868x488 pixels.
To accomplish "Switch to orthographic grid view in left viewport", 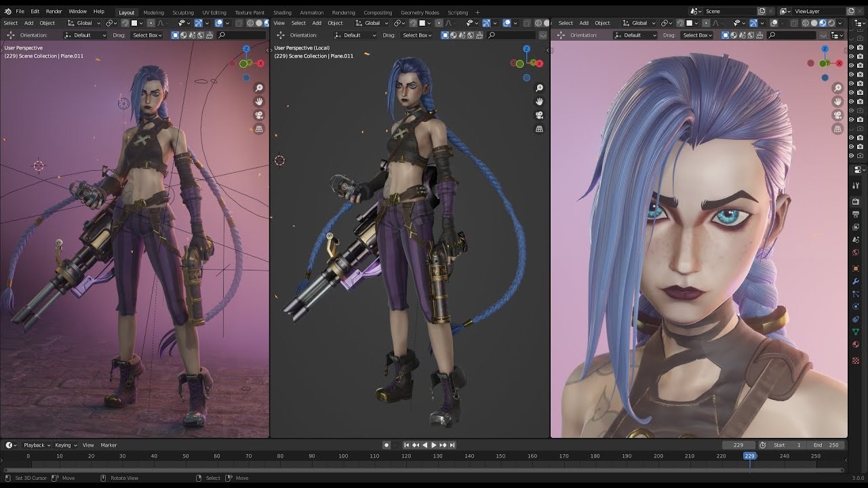I will (x=259, y=129).
